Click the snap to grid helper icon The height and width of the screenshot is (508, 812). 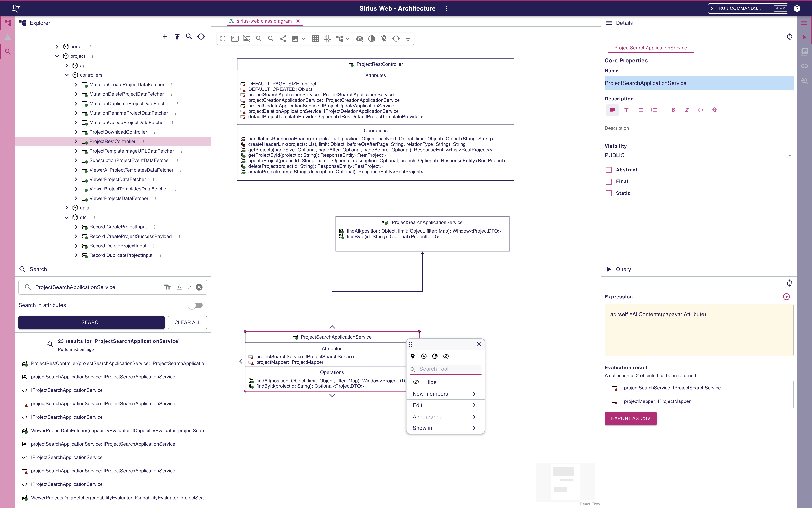[x=327, y=39]
